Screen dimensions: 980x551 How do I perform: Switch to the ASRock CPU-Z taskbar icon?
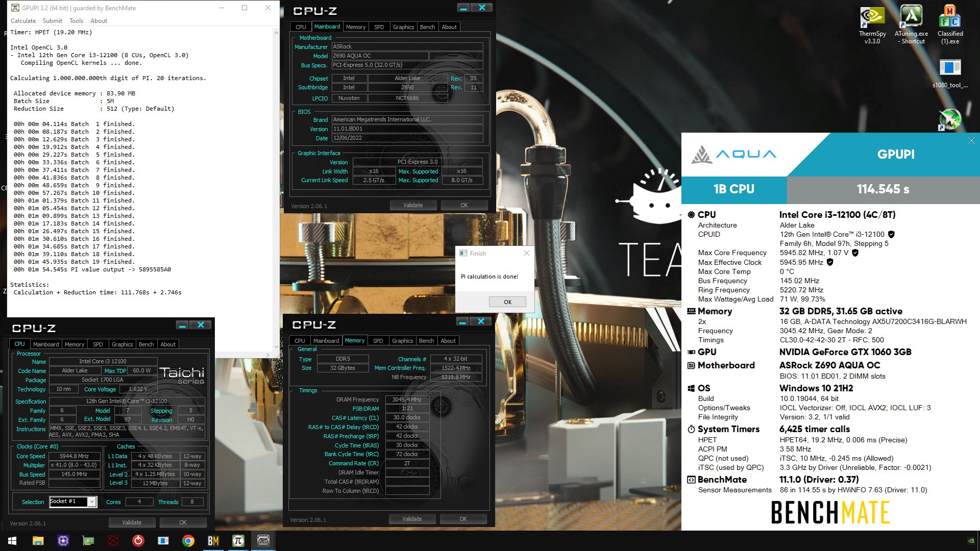coord(263,541)
